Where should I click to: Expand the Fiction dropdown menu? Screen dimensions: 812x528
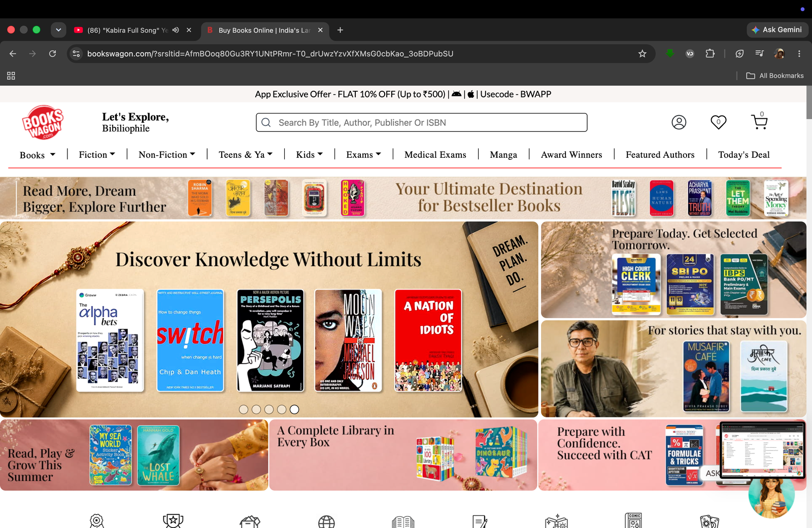click(97, 155)
